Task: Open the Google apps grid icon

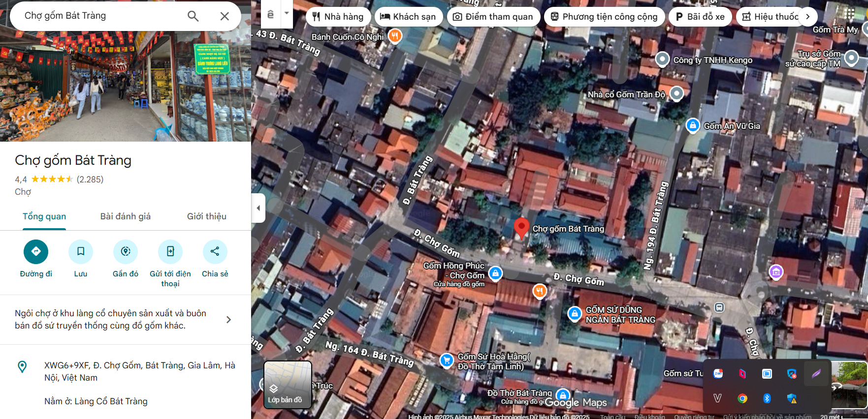Action: pyautogui.click(x=850, y=13)
